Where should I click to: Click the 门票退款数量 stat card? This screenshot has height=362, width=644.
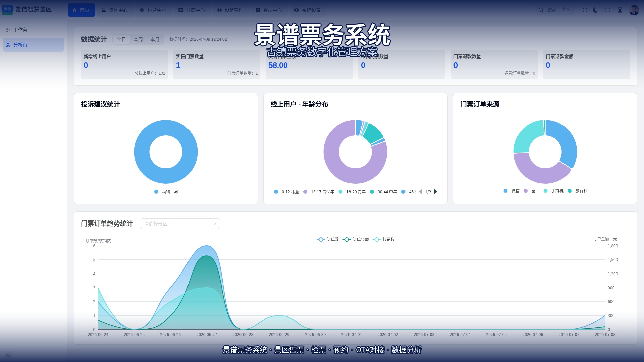[494, 64]
